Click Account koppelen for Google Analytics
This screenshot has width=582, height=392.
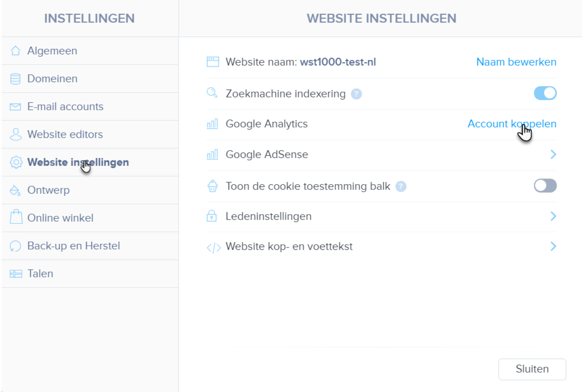[512, 124]
